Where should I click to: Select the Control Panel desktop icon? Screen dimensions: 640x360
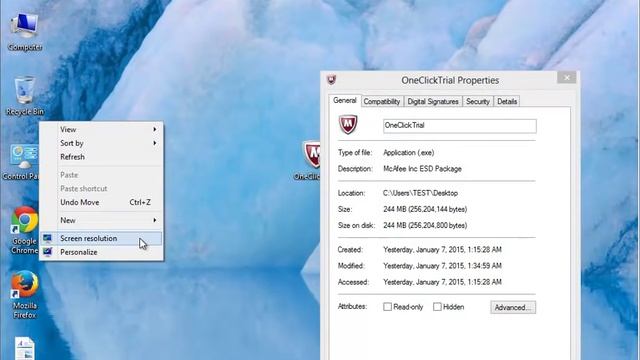[x=22, y=162]
